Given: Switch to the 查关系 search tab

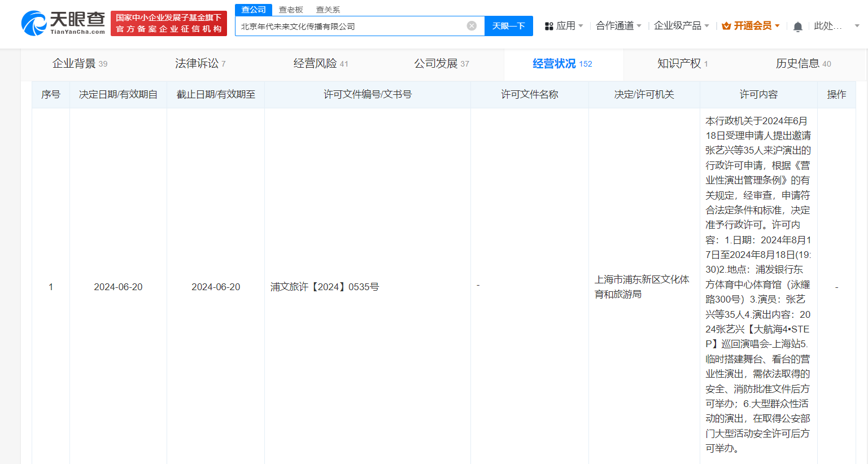Looking at the screenshot, I should 327,9.
